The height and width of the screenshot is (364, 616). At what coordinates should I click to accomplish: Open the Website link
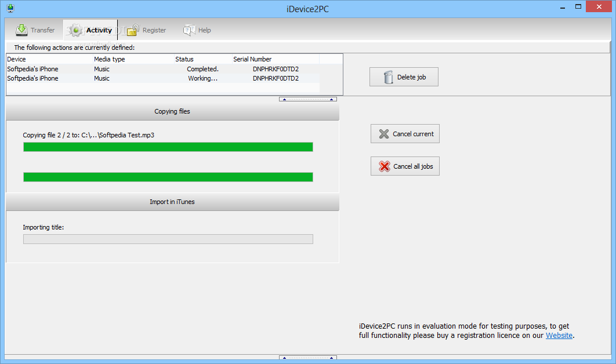(x=559, y=336)
